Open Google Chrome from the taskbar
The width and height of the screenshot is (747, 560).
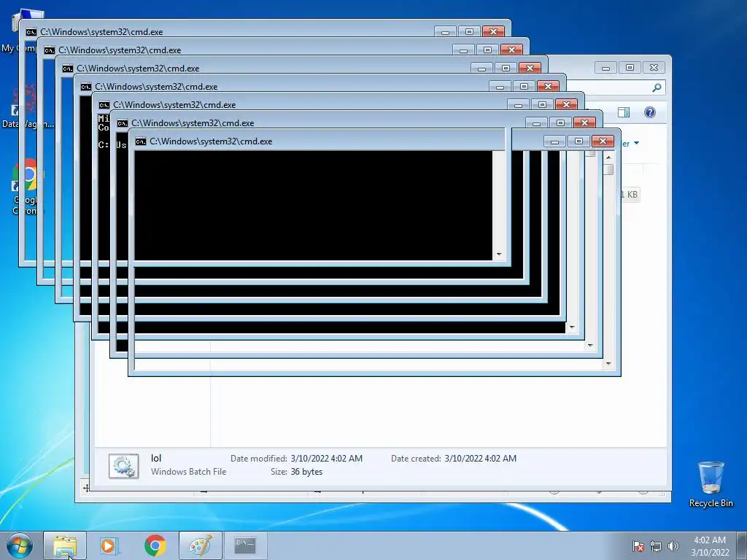pyautogui.click(x=155, y=545)
